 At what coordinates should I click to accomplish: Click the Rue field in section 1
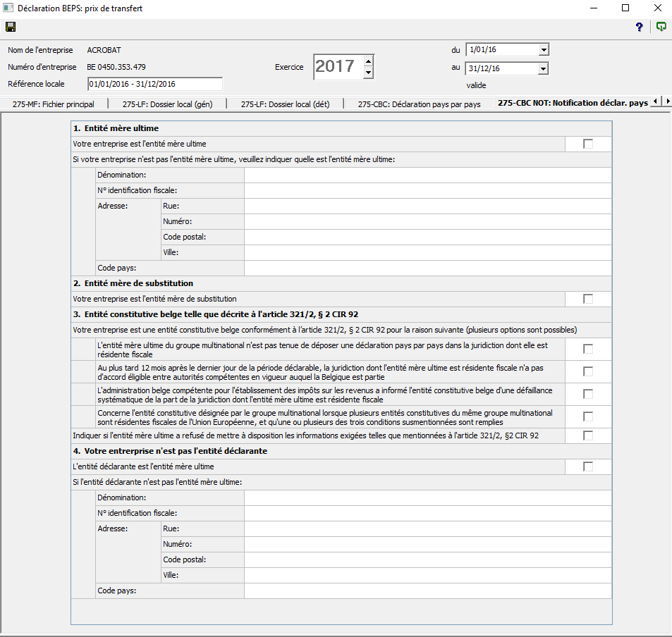click(428, 206)
